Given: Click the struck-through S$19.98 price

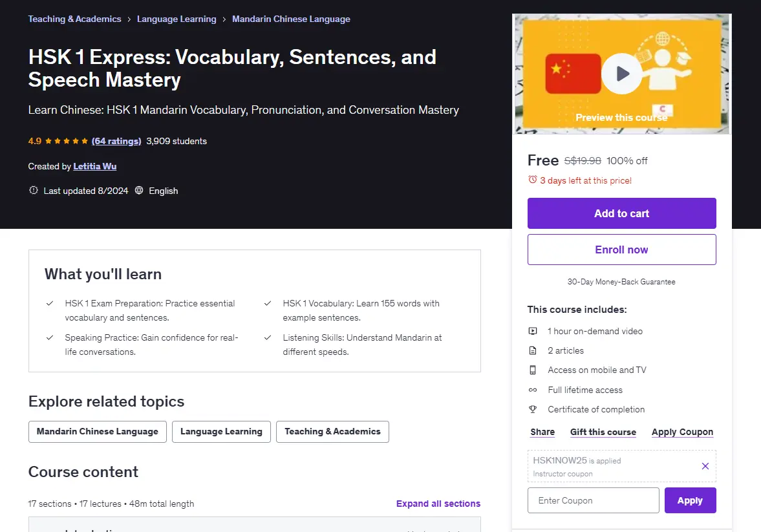Looking at the screenshot, I should coord(583,161).
